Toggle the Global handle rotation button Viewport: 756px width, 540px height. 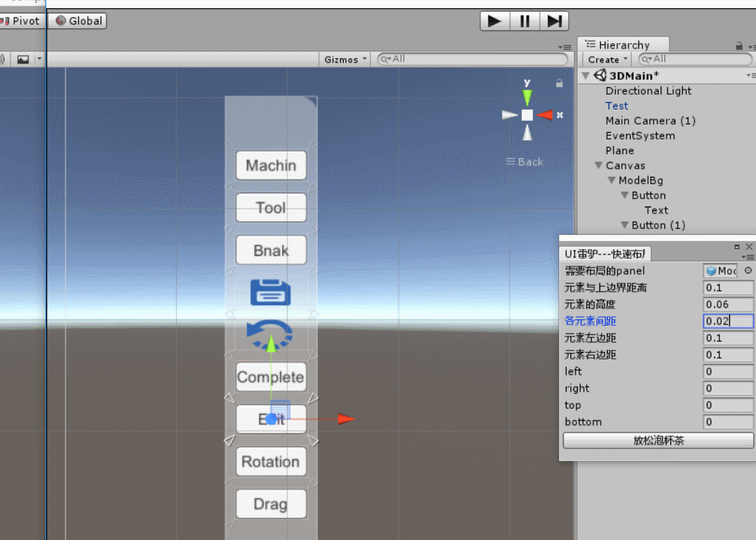[78, 21]
